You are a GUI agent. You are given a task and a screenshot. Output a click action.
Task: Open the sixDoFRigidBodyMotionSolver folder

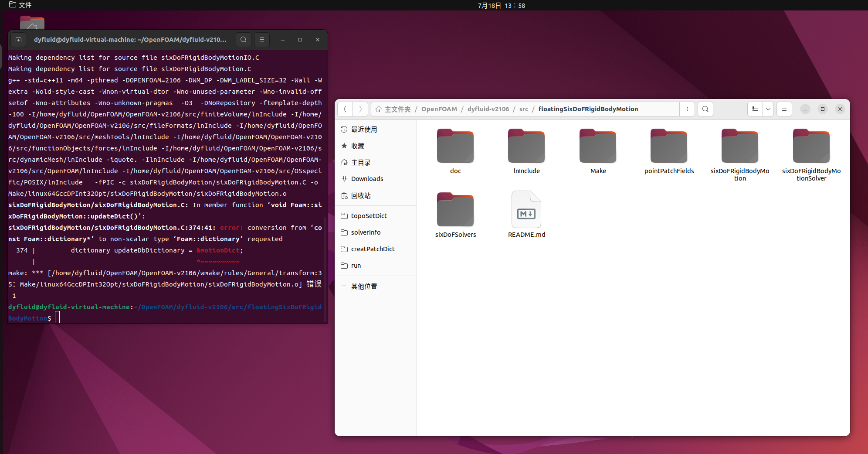811,155
